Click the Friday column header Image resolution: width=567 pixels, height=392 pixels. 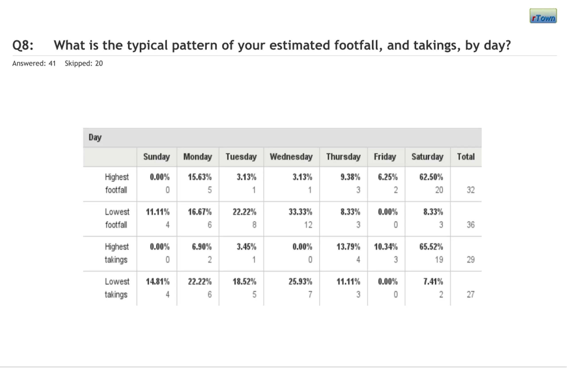(x=385, y=157)
